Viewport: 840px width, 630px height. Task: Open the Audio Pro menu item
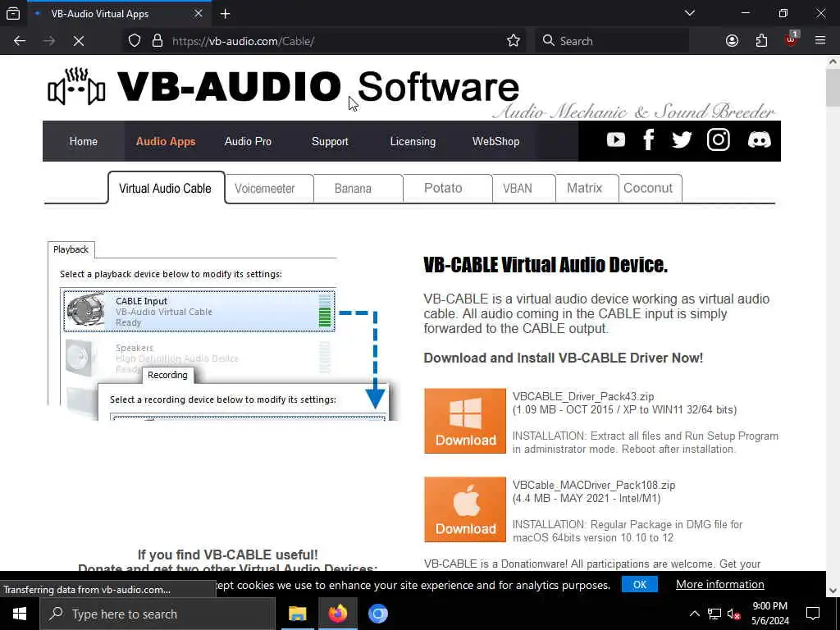[248, 141]
